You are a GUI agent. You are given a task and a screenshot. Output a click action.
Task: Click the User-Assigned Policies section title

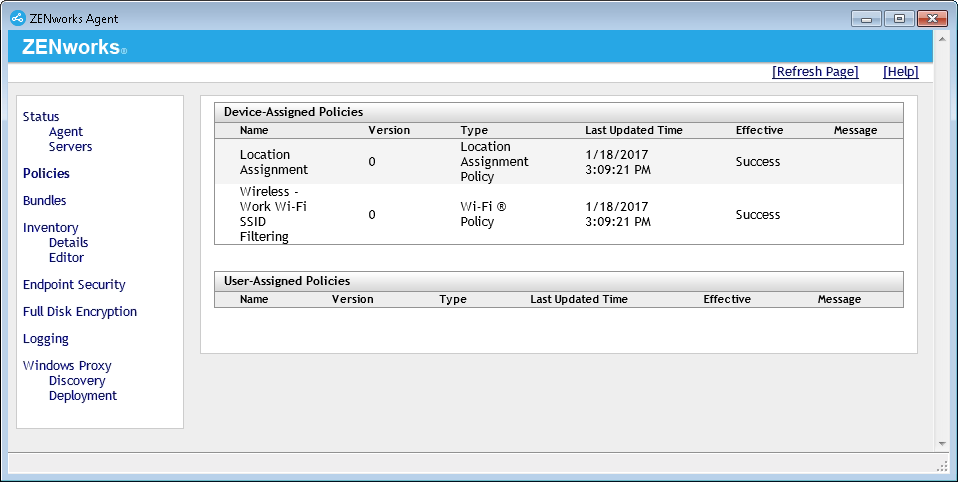[x=287, y=281]
